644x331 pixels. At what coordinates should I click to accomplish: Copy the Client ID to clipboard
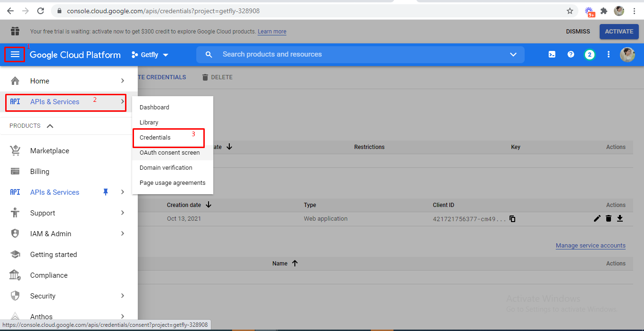coord(512,219)
